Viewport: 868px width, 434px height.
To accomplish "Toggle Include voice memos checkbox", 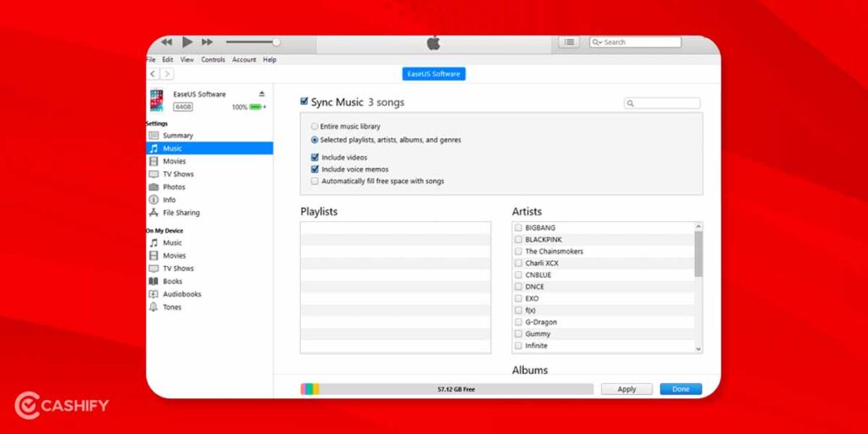I will [x=315, y=170].
